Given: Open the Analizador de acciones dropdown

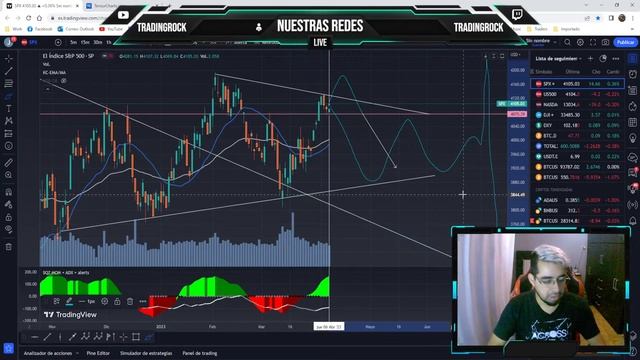Looking at the screenshot, I should [x=51, y=353].
